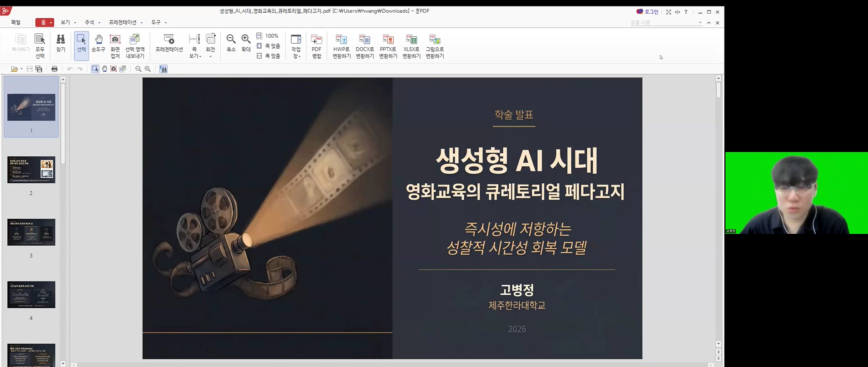Click the full screen arrows icon
Image resolution: width=868 pixels, height=367 pixels.
[669, 12]
